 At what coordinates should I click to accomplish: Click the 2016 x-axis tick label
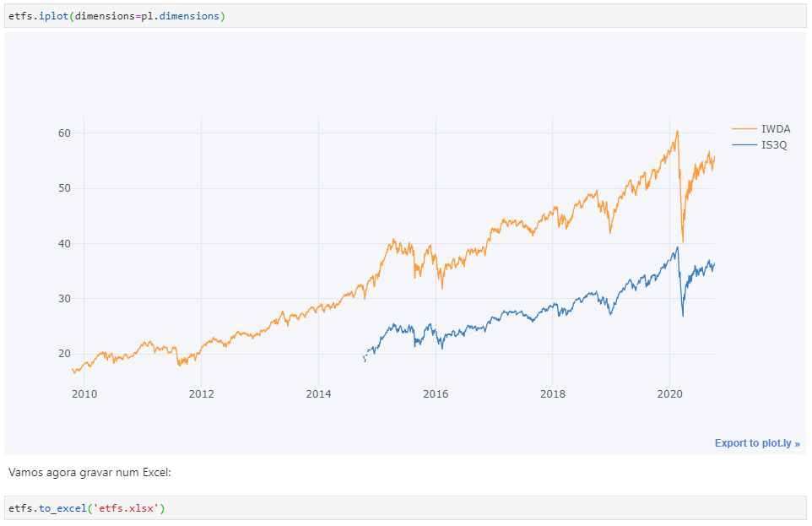pos(436,393)
